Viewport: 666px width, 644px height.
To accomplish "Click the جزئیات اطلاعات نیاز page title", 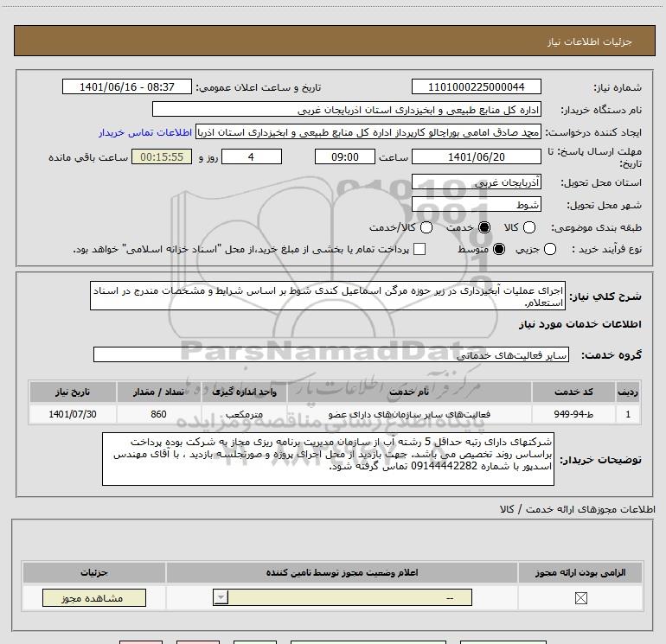I will (589, 41).
